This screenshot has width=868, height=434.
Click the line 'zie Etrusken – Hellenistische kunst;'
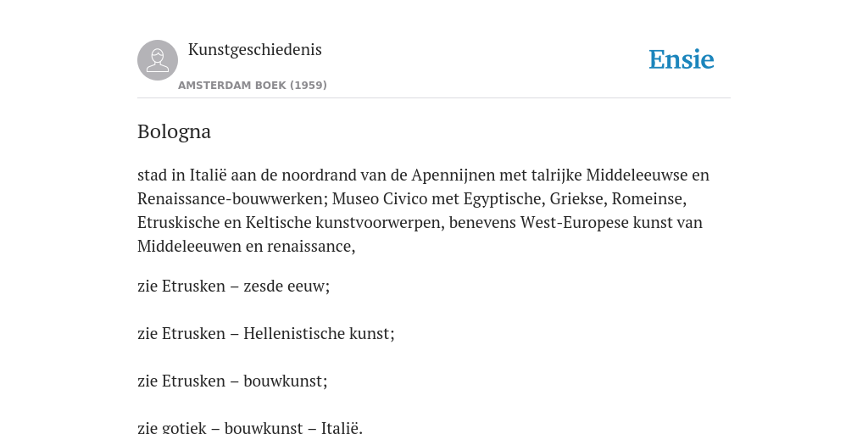(x=265, y=334)
